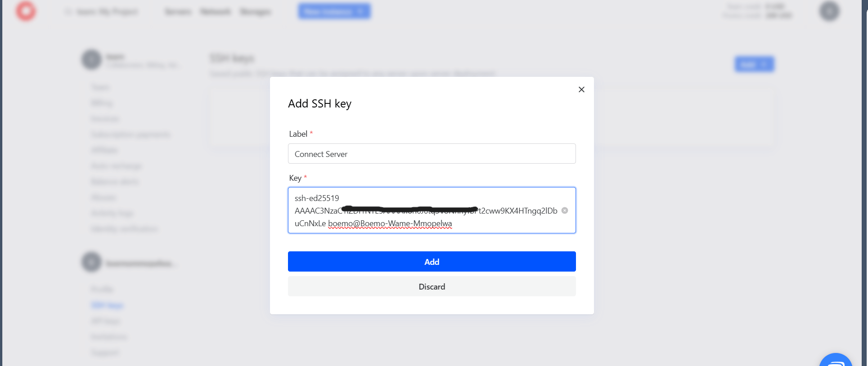
Task: Click the Label input field
Action: coord(432,154)
